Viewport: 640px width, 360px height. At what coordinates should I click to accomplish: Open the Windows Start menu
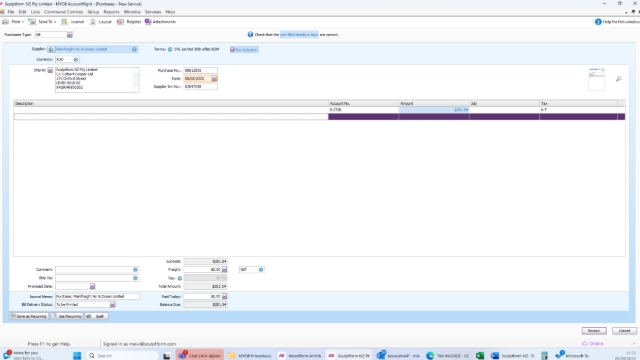(77, 356)
